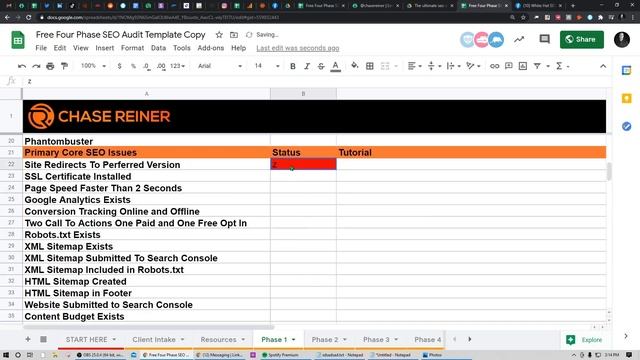640x360 pixels.
Task: Switch to the Resources sheet tab
Action: tap(222, 340)
